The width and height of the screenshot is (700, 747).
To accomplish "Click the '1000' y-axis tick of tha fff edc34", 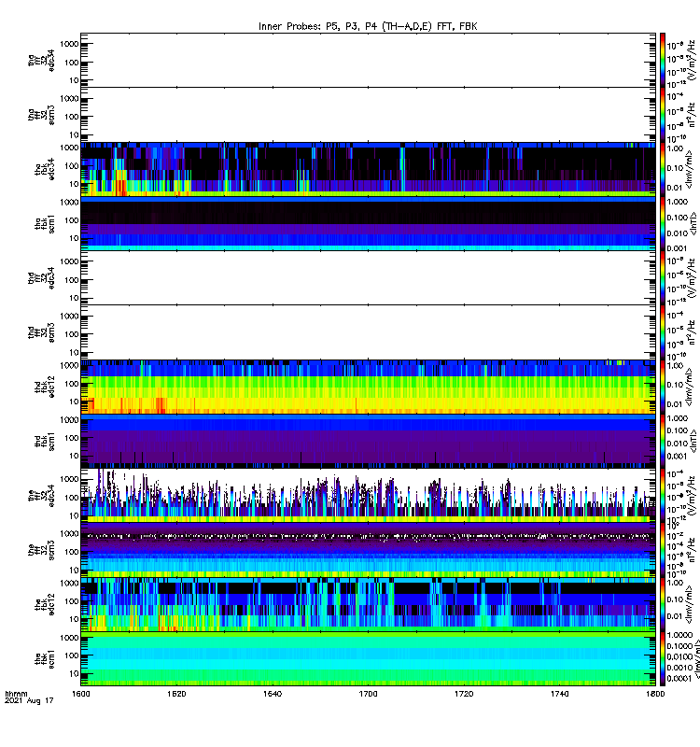I will pos(69,44).
